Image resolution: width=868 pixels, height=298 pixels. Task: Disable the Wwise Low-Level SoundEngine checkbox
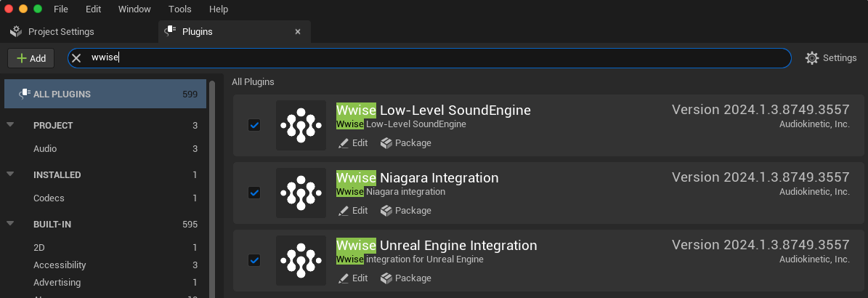[254, 125]
